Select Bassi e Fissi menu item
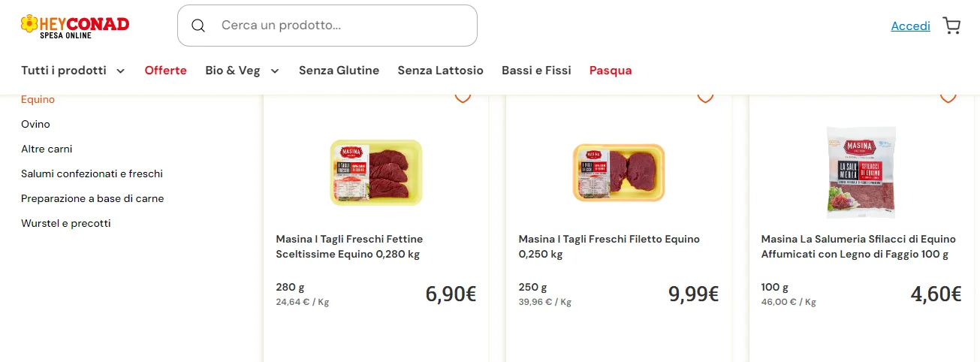The height and width of the screenshot is (362, 980). click(x=536, y=71)
